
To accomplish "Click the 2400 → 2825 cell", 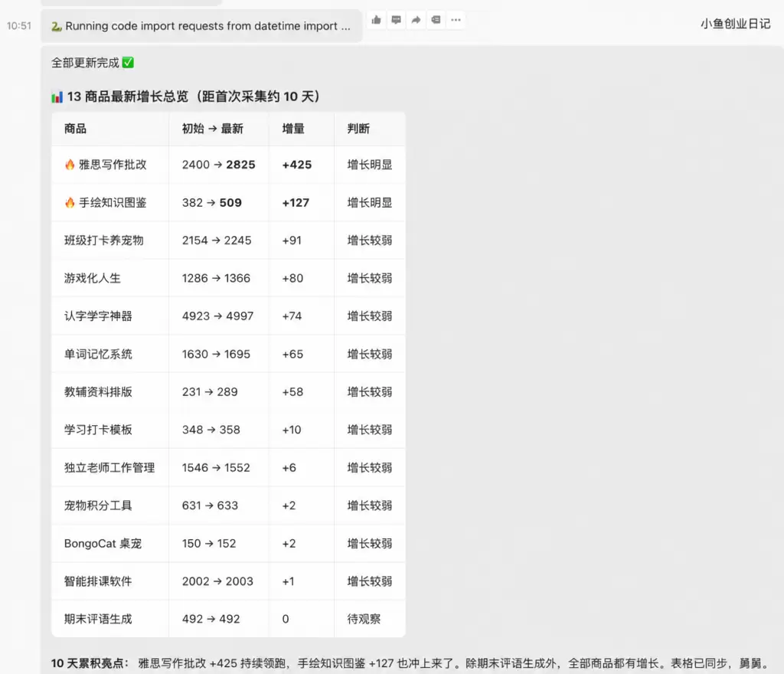I will [x=218, y=165].
